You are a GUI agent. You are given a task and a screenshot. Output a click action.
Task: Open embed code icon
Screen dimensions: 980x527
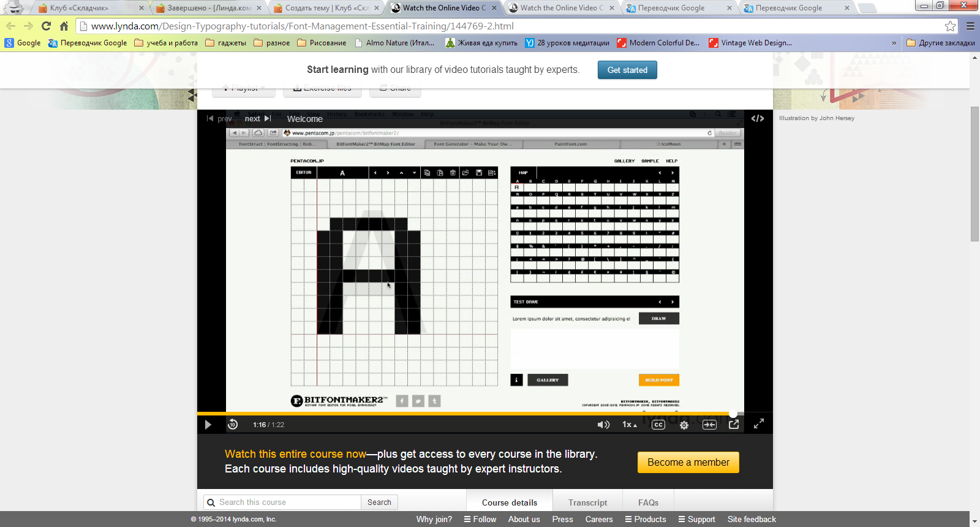758,118
